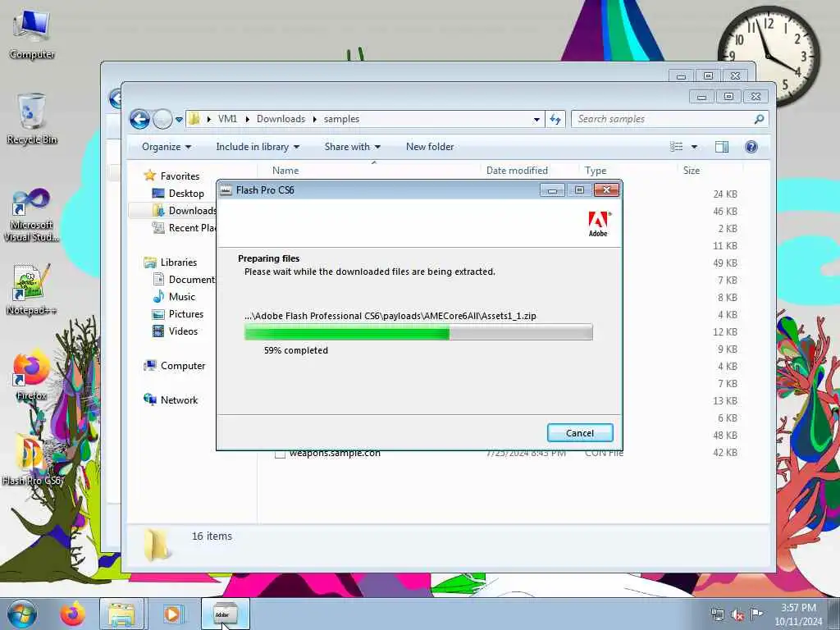Change the view using view icon
The width and height of the screenshot is (840, 630).
(x=677, y=147)
